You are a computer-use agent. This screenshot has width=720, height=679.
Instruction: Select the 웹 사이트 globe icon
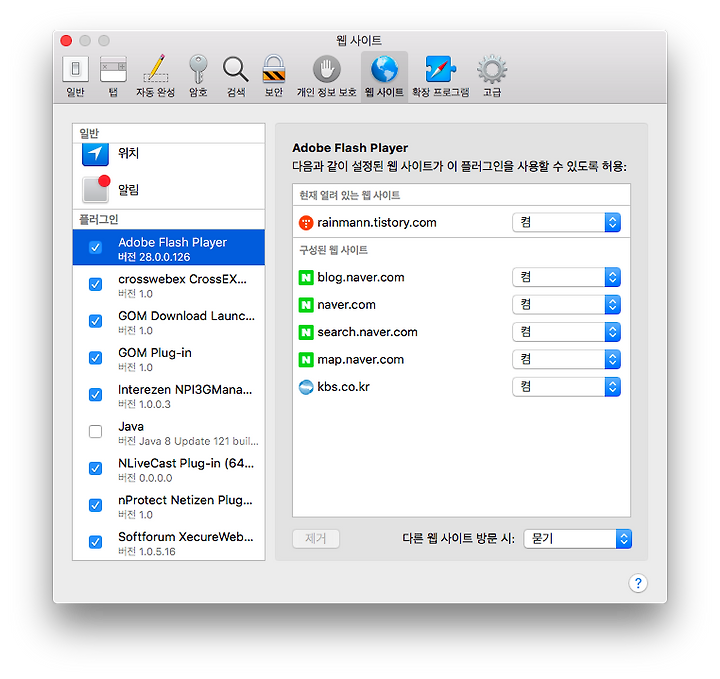pyautogui.click(x=384, y=70)
